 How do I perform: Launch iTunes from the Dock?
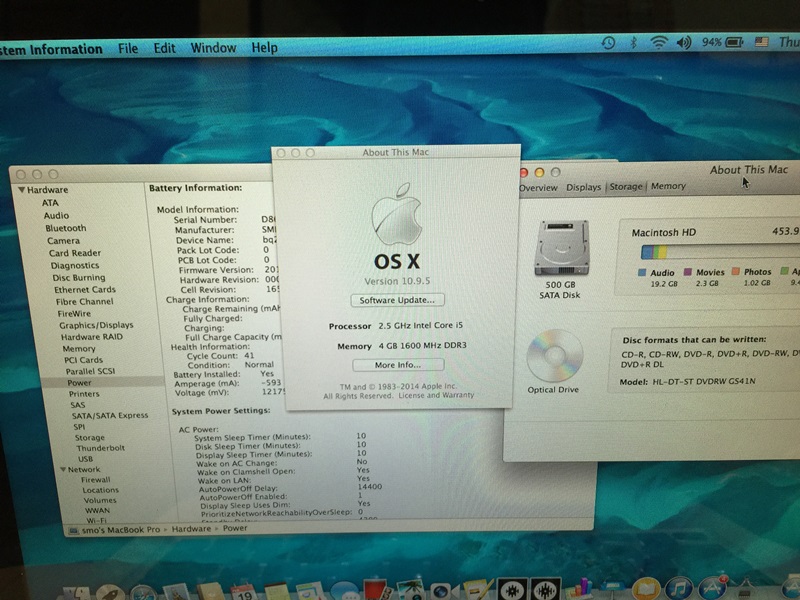click(678, 588)
